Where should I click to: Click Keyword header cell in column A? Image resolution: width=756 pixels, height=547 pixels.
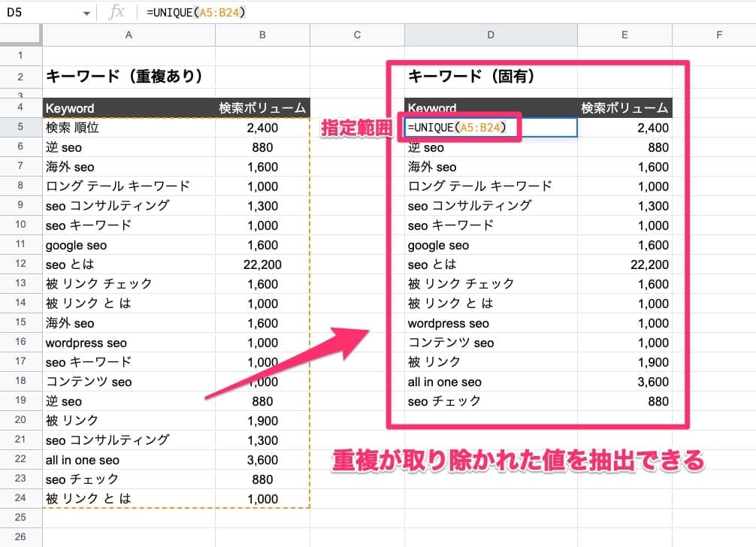pos(129,108)
